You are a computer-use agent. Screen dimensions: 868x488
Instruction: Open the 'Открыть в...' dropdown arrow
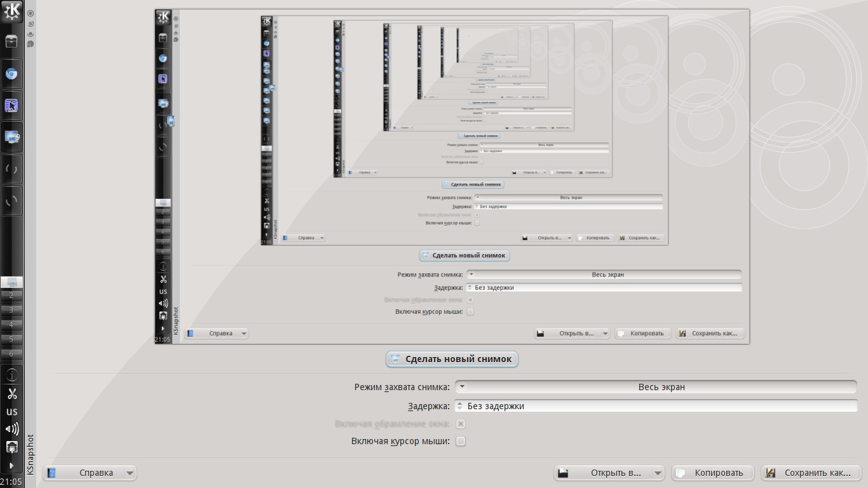657,473
